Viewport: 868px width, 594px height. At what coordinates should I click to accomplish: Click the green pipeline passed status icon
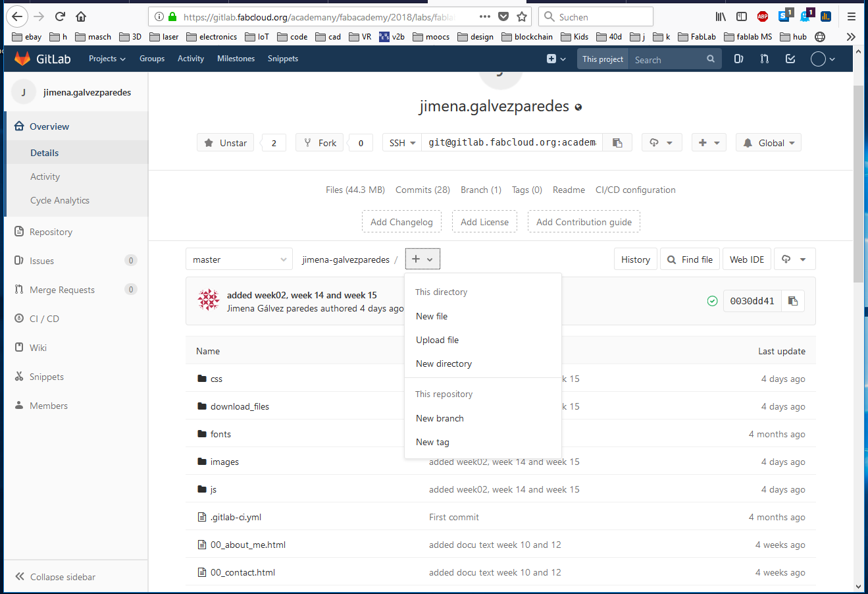(712, 301)
